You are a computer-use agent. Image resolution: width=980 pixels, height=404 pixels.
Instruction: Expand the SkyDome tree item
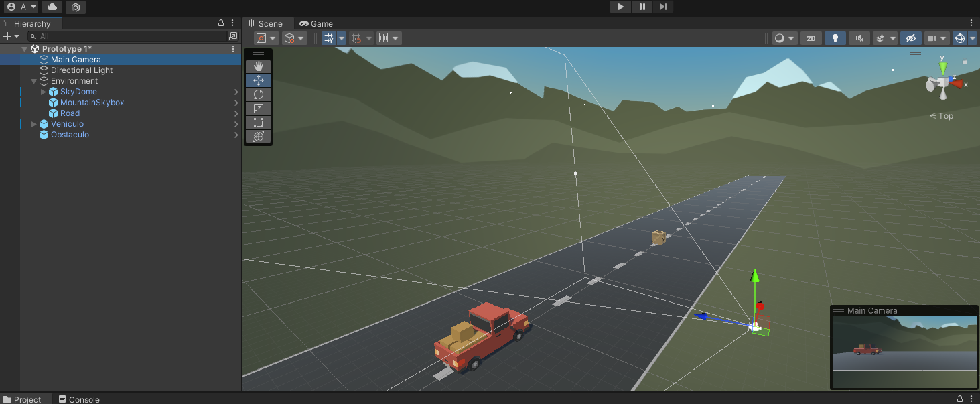(44, 92)
